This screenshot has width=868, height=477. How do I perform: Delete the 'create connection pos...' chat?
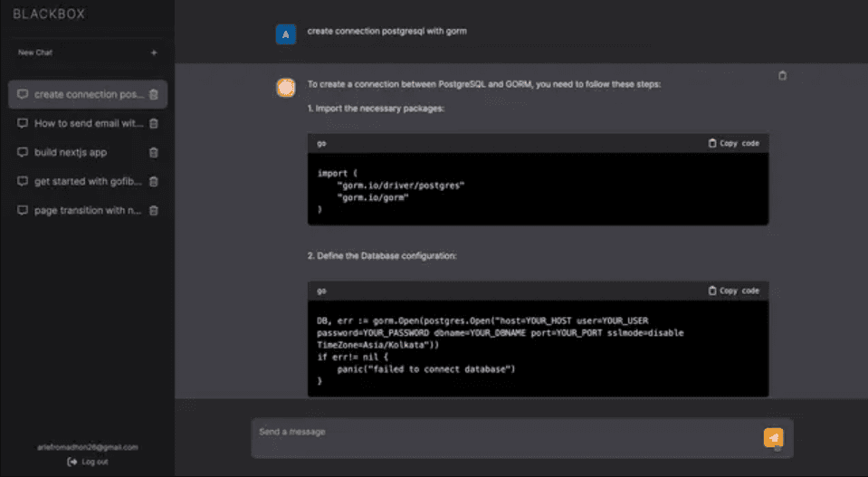(154, 95)
